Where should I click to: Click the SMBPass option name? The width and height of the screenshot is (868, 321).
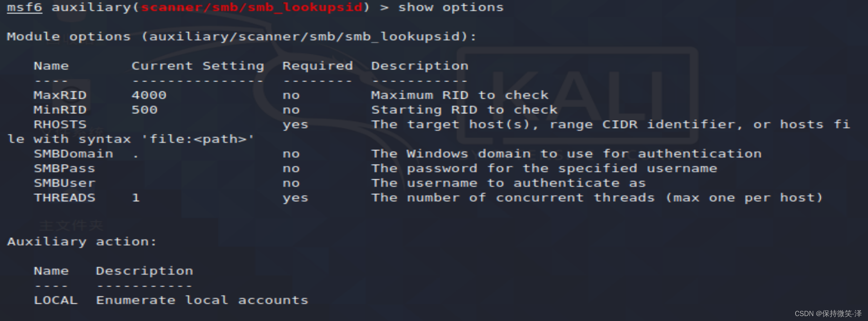[x=64, y=169]
